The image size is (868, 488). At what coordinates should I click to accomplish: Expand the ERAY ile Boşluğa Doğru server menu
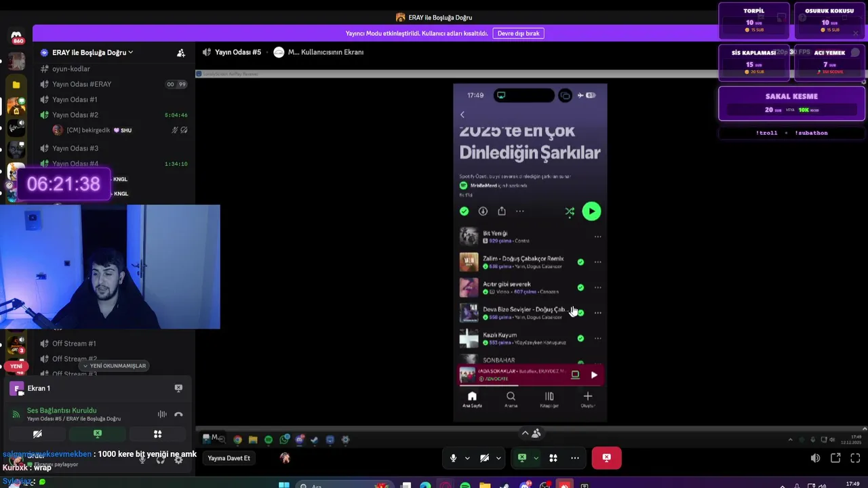(x=92, y=52)
